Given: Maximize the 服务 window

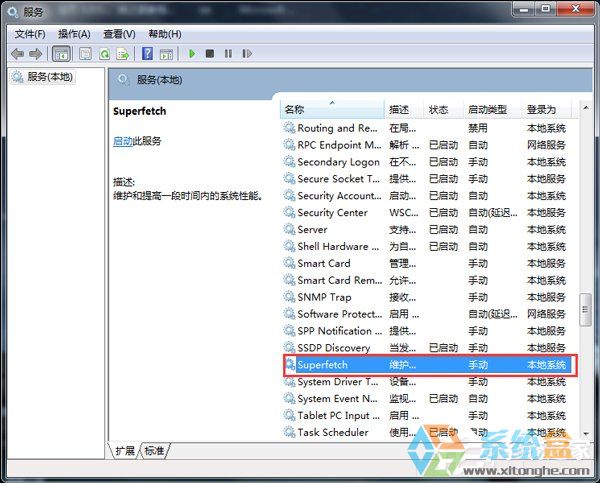Looking at the screenshot, I should click(545, 9).
